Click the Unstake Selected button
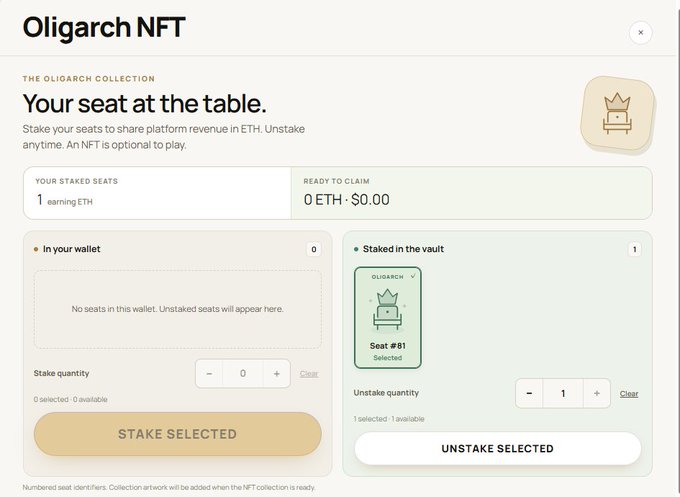The width and height of the screenshot is (680, 497). pos(497,448)
